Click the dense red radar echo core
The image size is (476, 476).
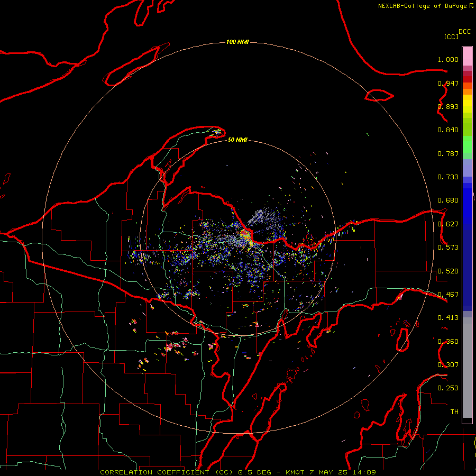click(245, 235)
